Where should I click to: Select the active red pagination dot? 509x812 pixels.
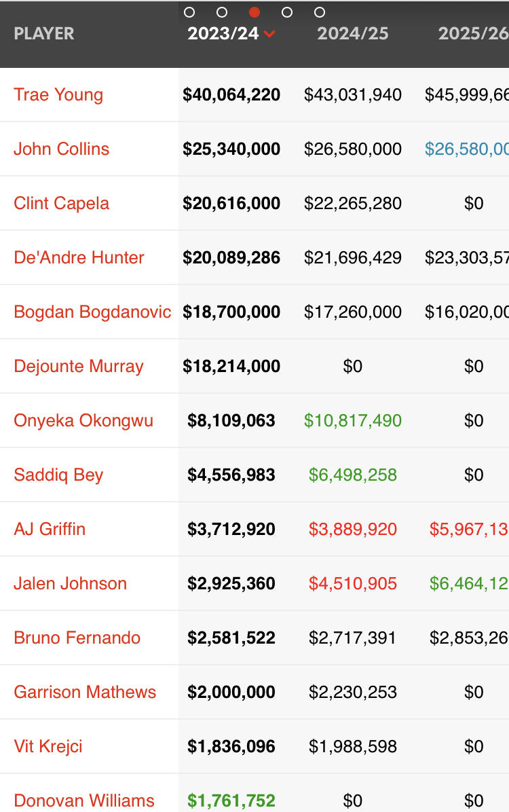[x=254, y=12]
